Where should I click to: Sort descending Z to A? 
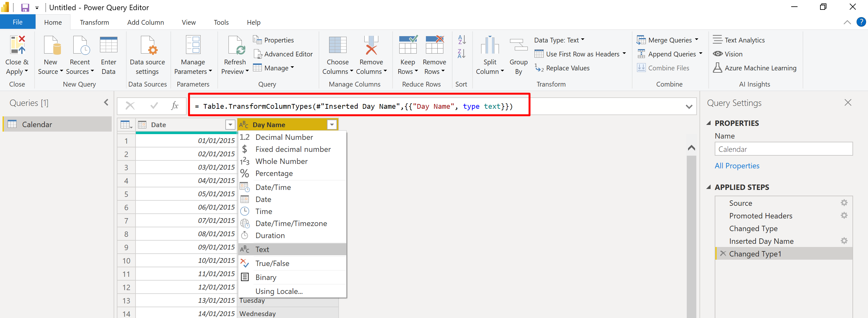click(x=462, y=54)
